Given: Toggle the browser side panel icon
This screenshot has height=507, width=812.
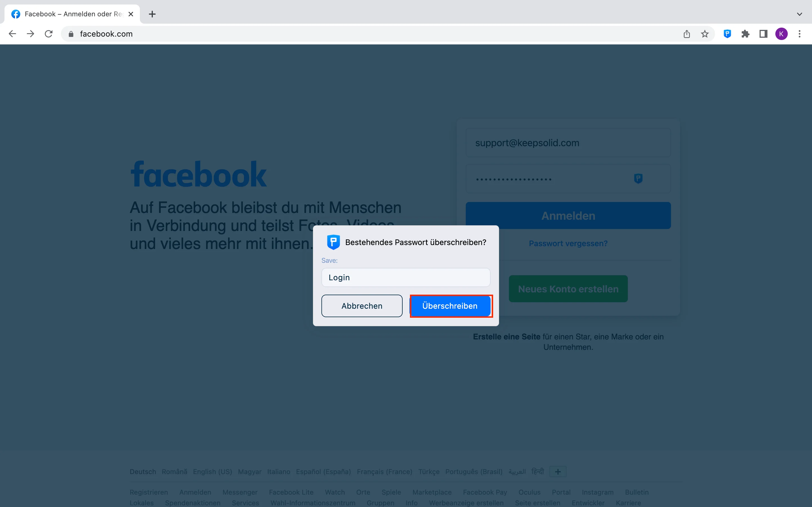Looking at the screenshot, I should 763,34.
